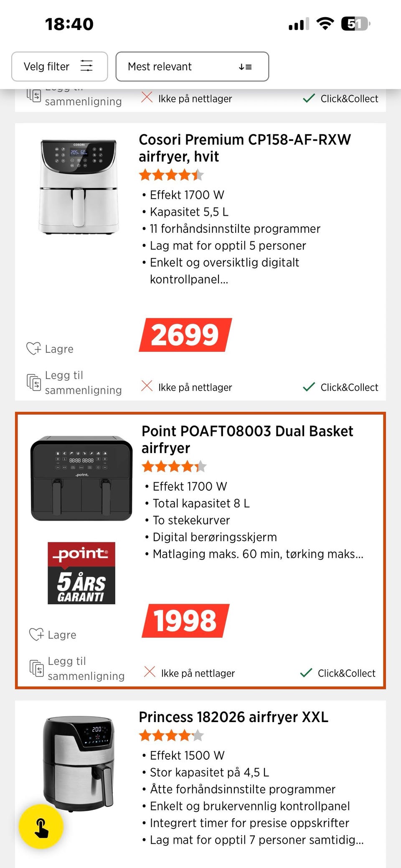The height and width of the screenshot is (868, 401).
Task: Click the sort arrow icon
Action: point(245,67)
